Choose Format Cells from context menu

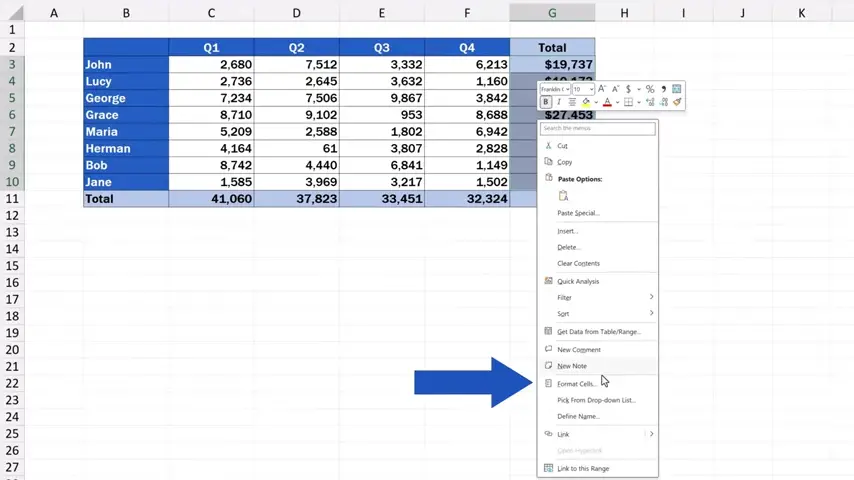coord(576,384)
